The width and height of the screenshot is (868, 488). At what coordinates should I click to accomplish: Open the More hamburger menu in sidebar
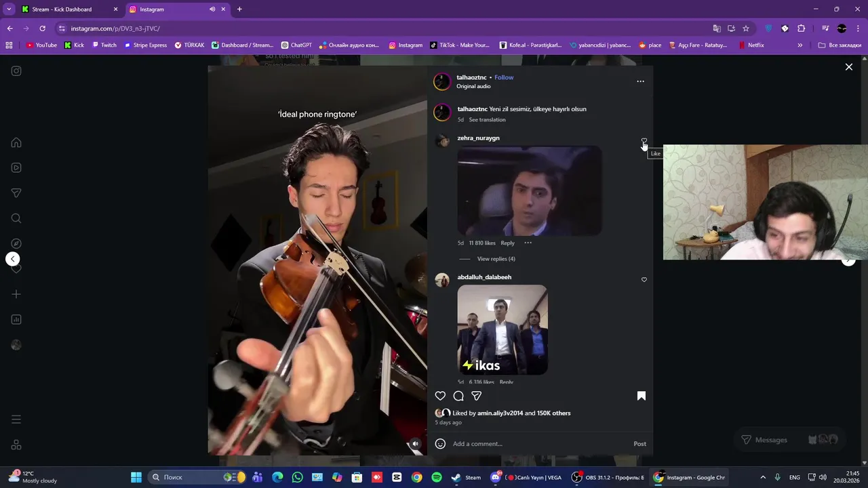16,420
